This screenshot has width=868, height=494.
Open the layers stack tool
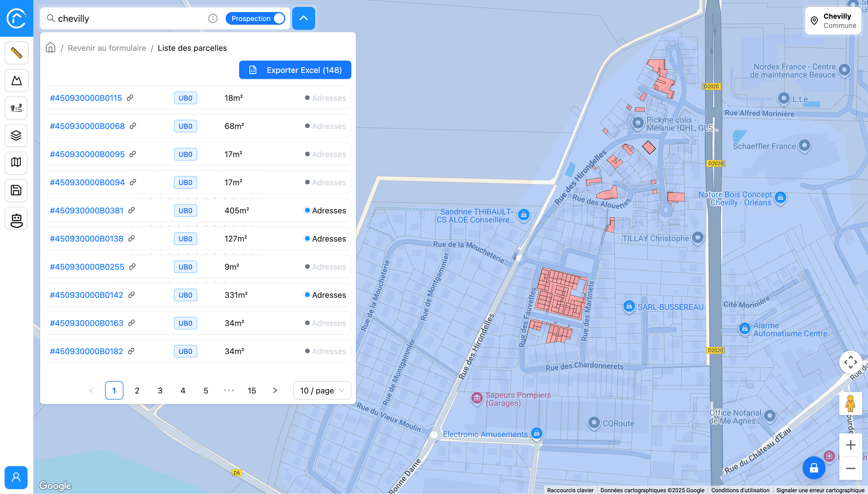pos(16,135)
